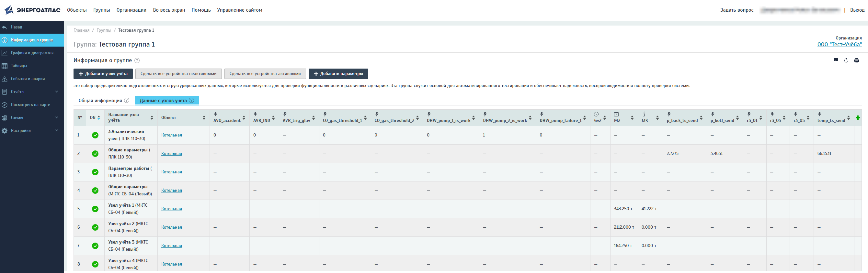Viewport: 868px width, 273px height.
Task: Toggle ON status for Узел учёта 3
Action: (x=95, y=246)
